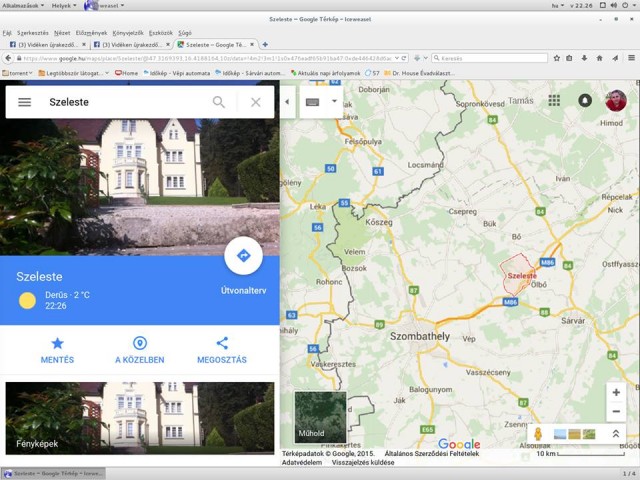This screenshot has height=480, width=640.
Task: Open the Előzmények menu
Action: tap(91, 33)
